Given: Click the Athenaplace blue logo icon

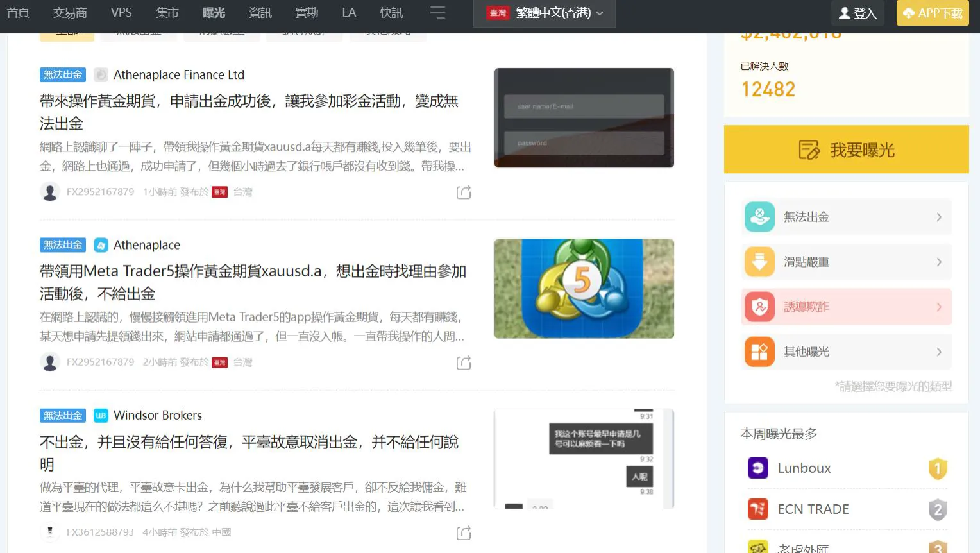Looking at the screenshot, I should pyautogui.click(x=101, y=245).
